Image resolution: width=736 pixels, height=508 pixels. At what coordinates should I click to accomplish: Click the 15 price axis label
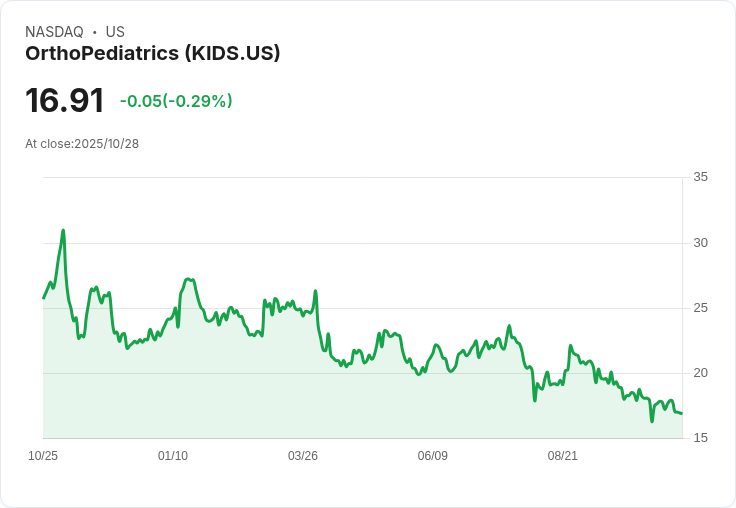(x=700, y=438)
